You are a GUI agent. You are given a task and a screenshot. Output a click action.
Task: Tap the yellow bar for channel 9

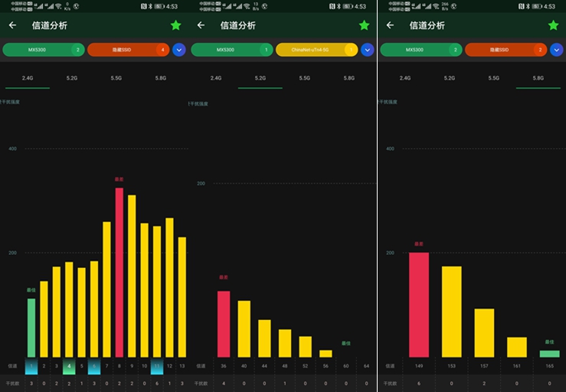click(132, 276)
